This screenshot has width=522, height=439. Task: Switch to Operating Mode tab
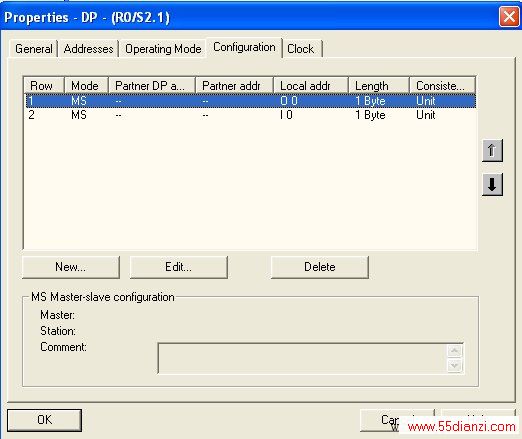(x=163, y=49)
